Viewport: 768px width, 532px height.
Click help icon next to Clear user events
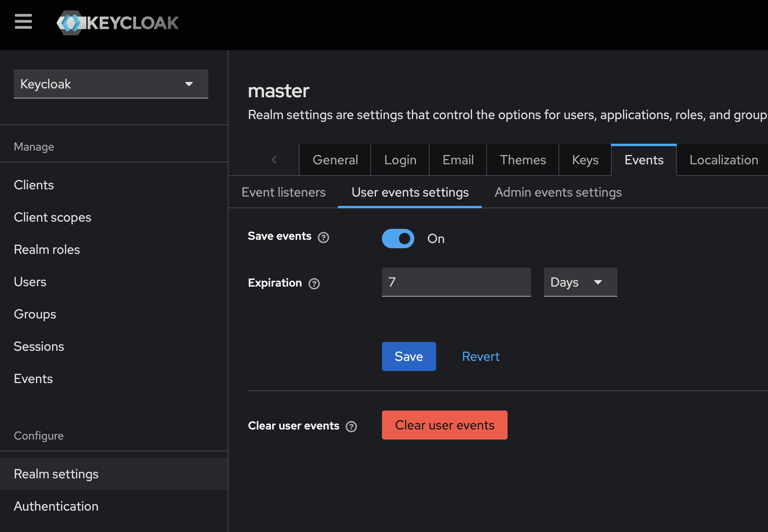click(x=351, y=427)
